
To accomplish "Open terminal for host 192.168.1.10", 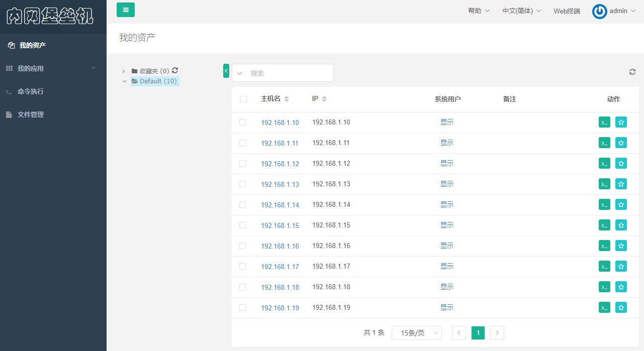I will [604, 122].
